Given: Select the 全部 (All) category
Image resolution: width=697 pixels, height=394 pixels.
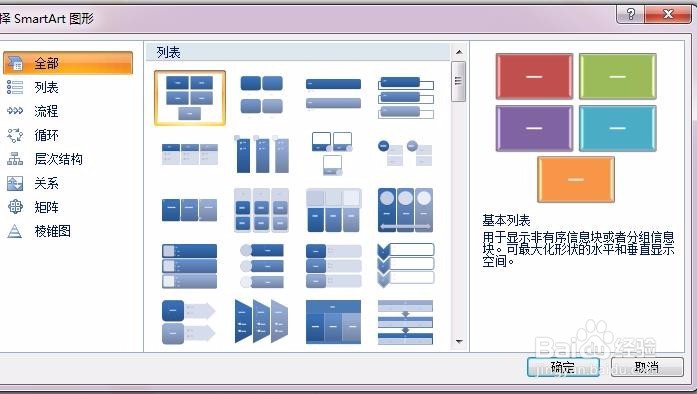Looking at the screenshot, I should [x=68, y=63].
